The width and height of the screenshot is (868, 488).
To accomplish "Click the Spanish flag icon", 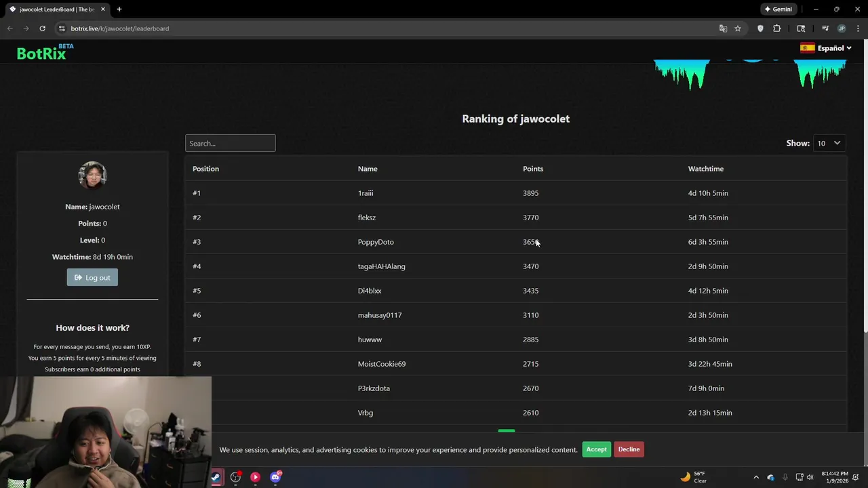I will 807,48.
